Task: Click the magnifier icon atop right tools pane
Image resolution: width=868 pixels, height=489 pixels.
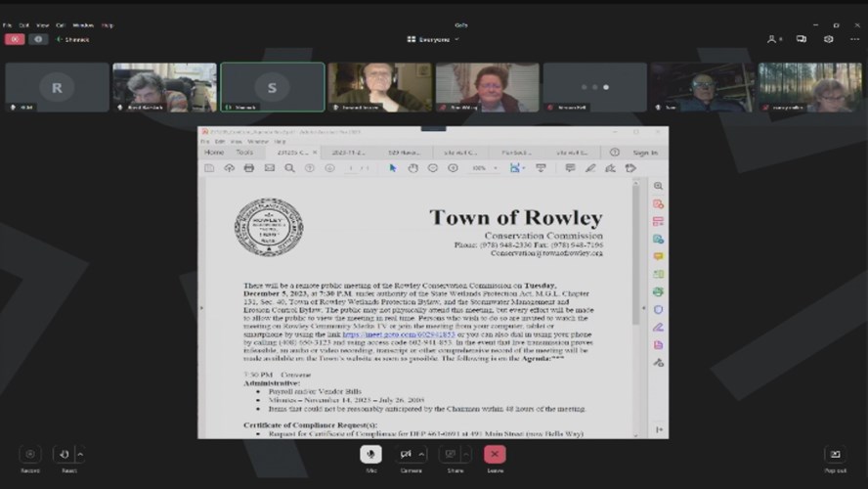Action: 658,186
